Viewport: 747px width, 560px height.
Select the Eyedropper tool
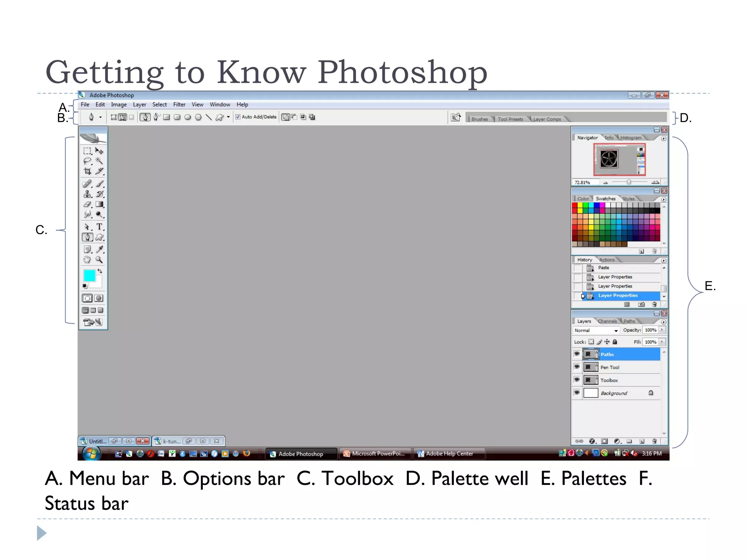pos(99,249)
